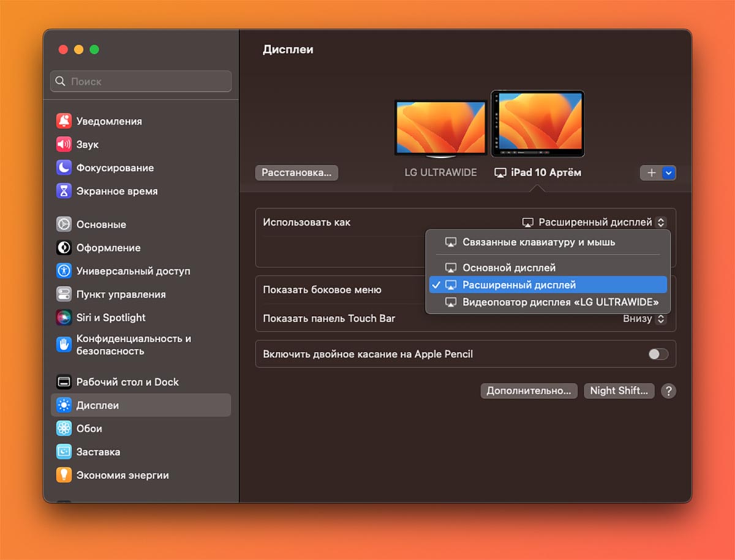
Task: Click the Siri и Spotlight icon
Action: (x=64, y=318)
